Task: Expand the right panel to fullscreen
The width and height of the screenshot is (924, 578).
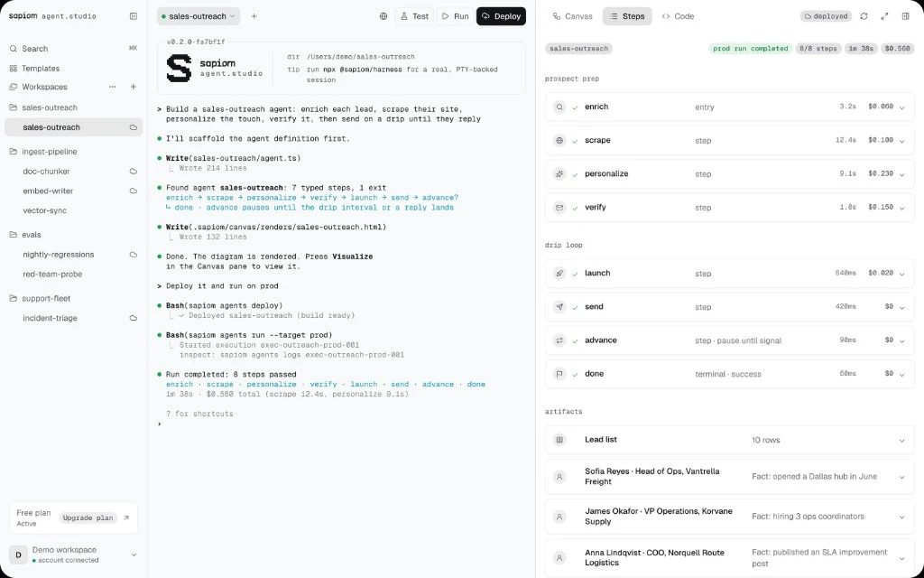Action: click(884, 16)
